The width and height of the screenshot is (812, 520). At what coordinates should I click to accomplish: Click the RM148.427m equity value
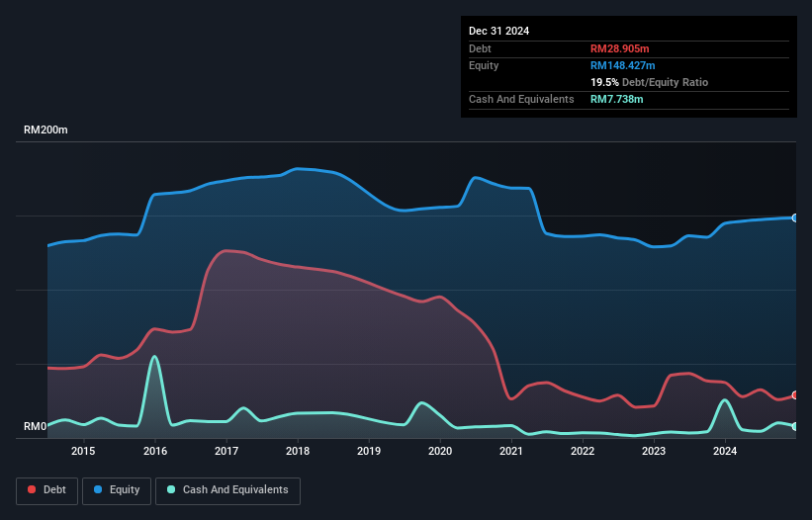point(622,65)
